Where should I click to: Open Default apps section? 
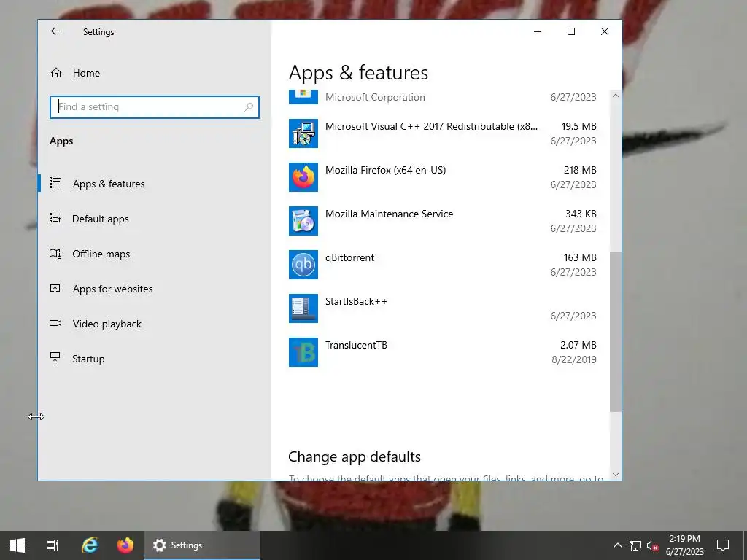point(155,219)
